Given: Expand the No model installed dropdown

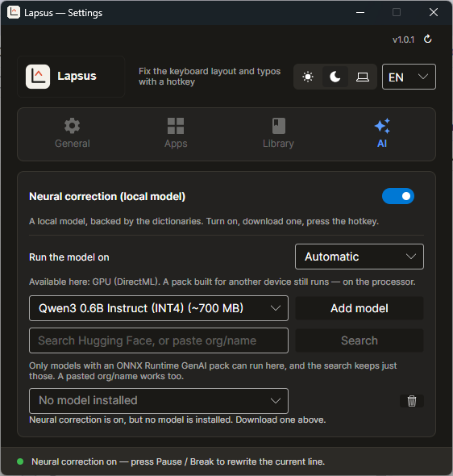Looking at the screenshot, I should pos(159,401).
